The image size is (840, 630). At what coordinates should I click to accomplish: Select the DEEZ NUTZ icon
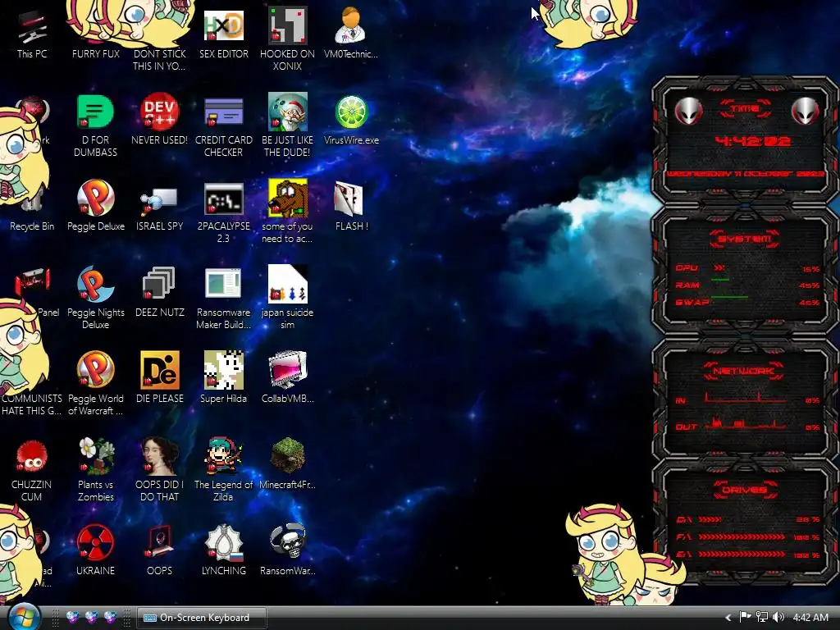[159, 291]
